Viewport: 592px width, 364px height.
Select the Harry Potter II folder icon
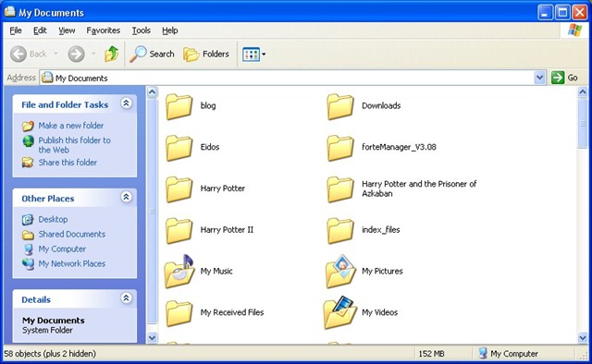pyautogui.click(x=179, y=230)
